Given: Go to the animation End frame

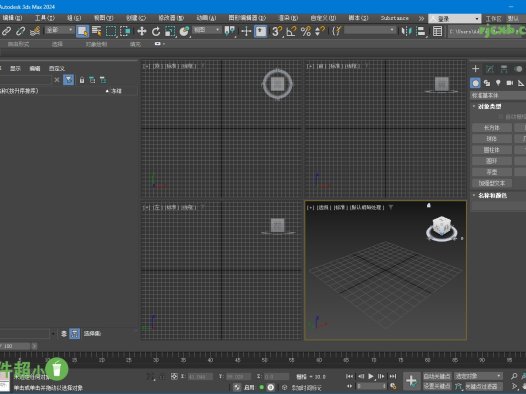Looking at the screenshot, I should click(393, 376).
